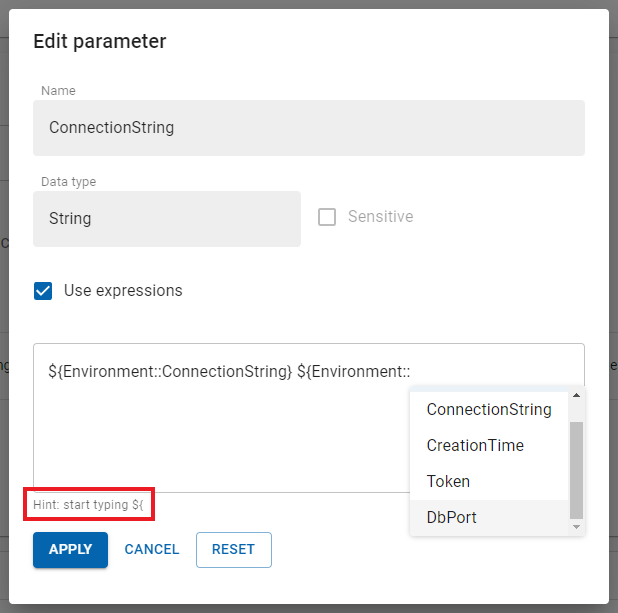Focus the Name field containing ConnectionString
Screen dimensions: 618x613
pos(308,127)
